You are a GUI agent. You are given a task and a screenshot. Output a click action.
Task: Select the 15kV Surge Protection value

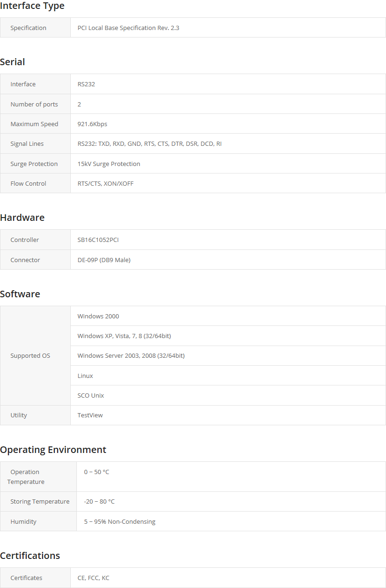(109, 164)
